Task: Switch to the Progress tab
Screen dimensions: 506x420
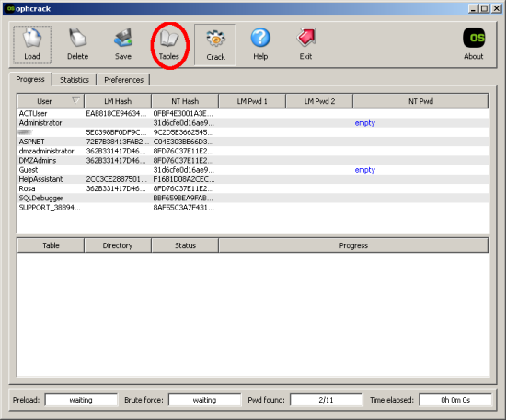Action: pyautogui.click(x=30, y=79)
